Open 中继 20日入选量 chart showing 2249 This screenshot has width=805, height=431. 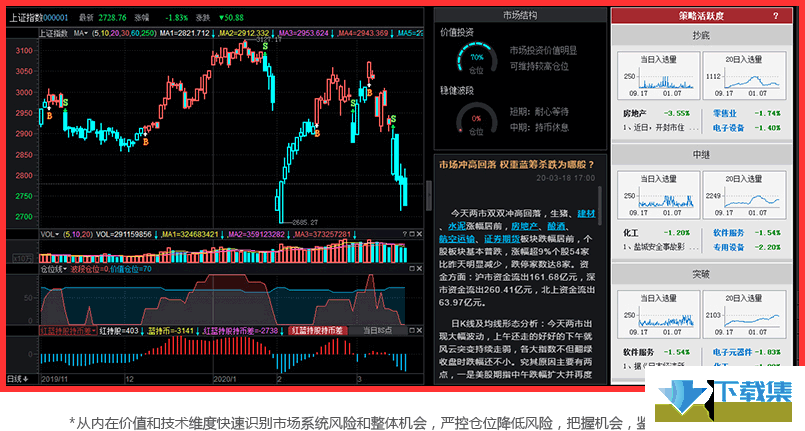(x=744, y=195)
